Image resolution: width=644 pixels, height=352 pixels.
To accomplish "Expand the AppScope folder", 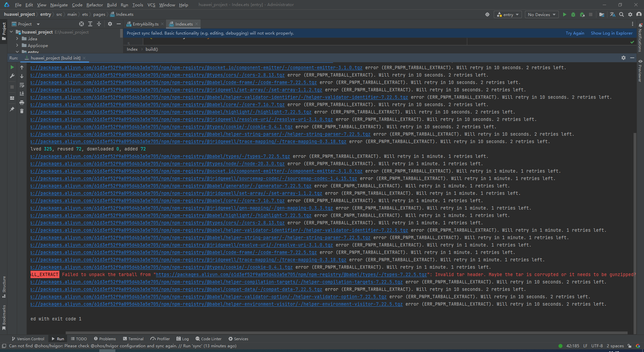I will coord(17,45).
